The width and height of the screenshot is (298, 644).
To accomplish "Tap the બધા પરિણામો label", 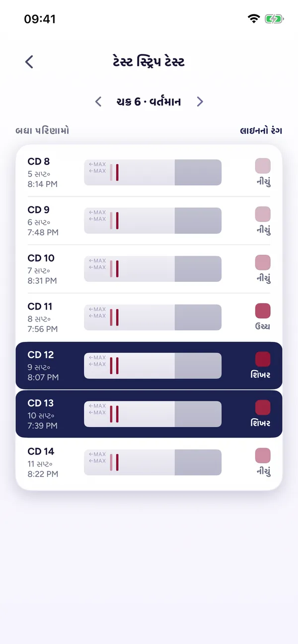I will coord(42,130).
